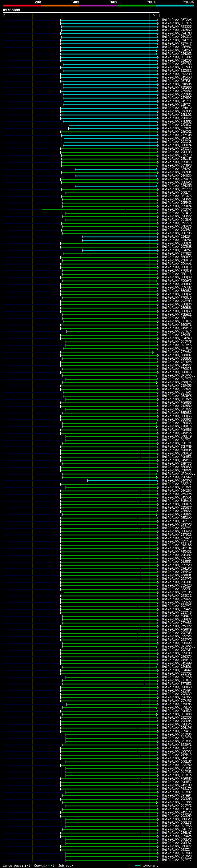This screenshot has height=868, width=197.
Task: Click label UniRef100_P13239
Action: [x=177, y=74]
